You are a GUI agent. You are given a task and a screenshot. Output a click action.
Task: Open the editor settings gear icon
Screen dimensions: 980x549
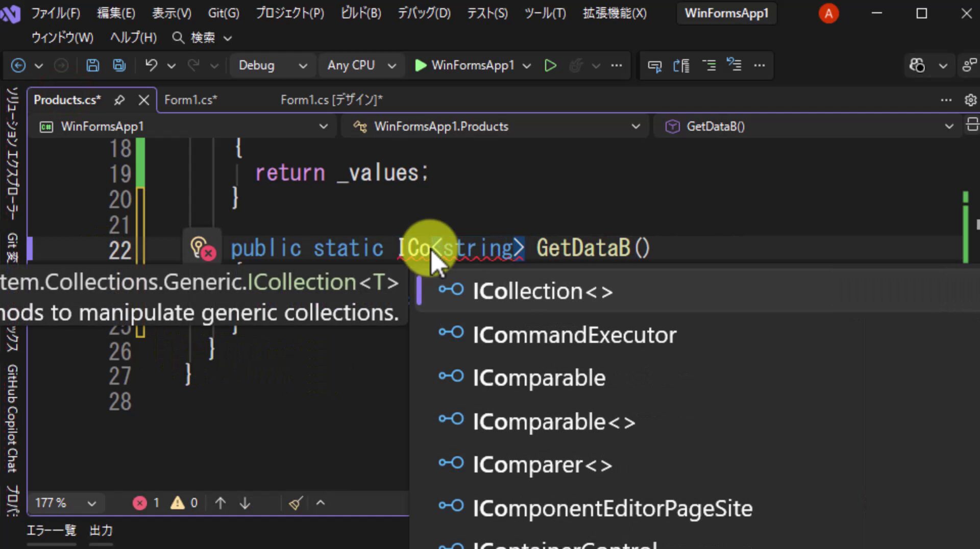tap(970, 100)
